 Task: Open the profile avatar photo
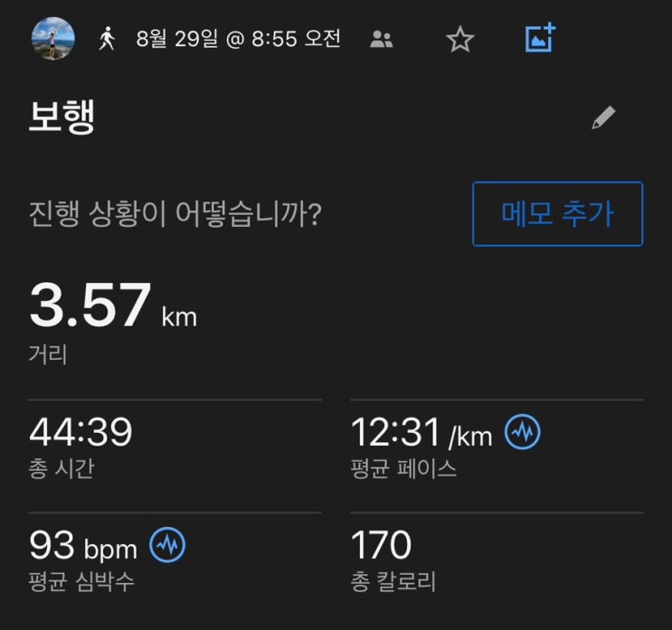53,39
